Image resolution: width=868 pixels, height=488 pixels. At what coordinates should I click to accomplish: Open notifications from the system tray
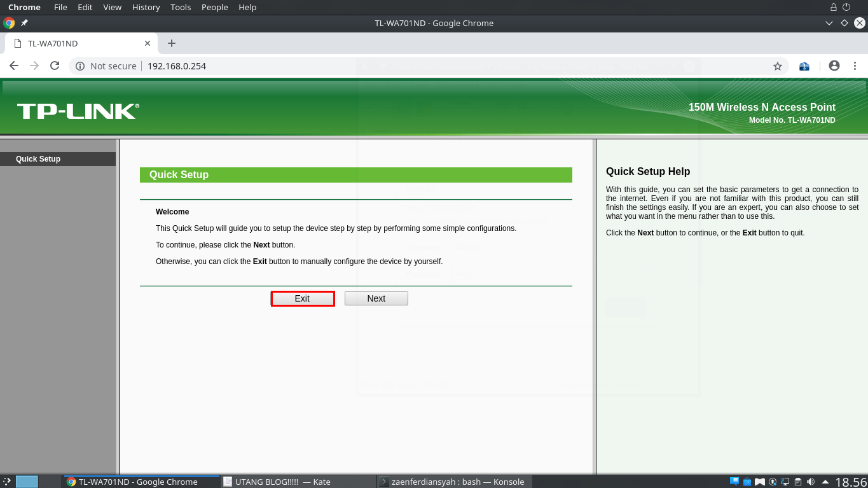pyautogui.click(x=734, y=482)
